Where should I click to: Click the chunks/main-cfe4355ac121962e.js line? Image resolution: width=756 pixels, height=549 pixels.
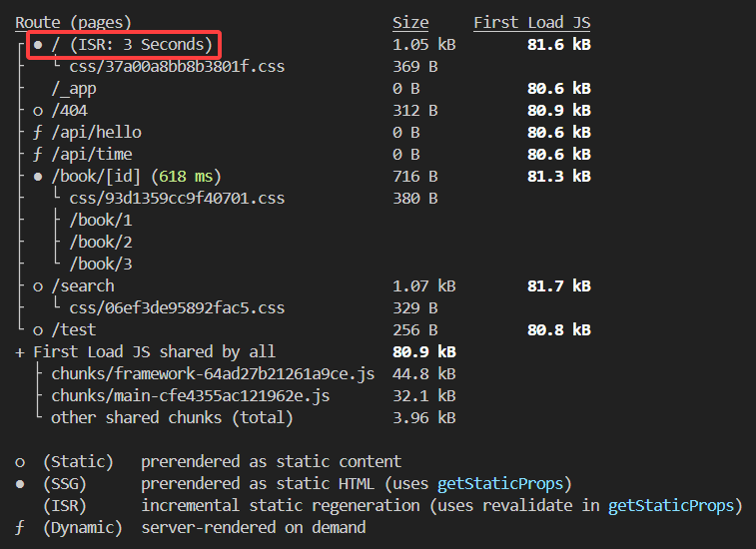(x=191, y=395)
